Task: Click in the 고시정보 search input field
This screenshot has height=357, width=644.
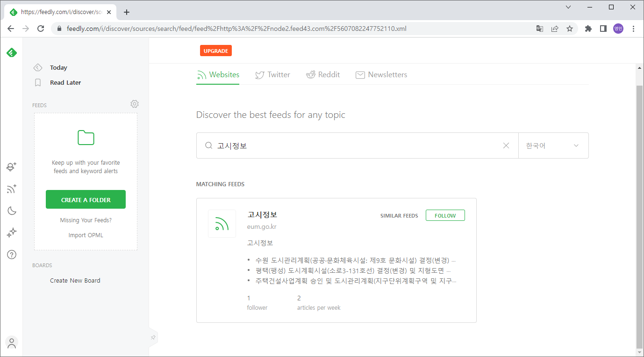Action: tap(358, 146)
